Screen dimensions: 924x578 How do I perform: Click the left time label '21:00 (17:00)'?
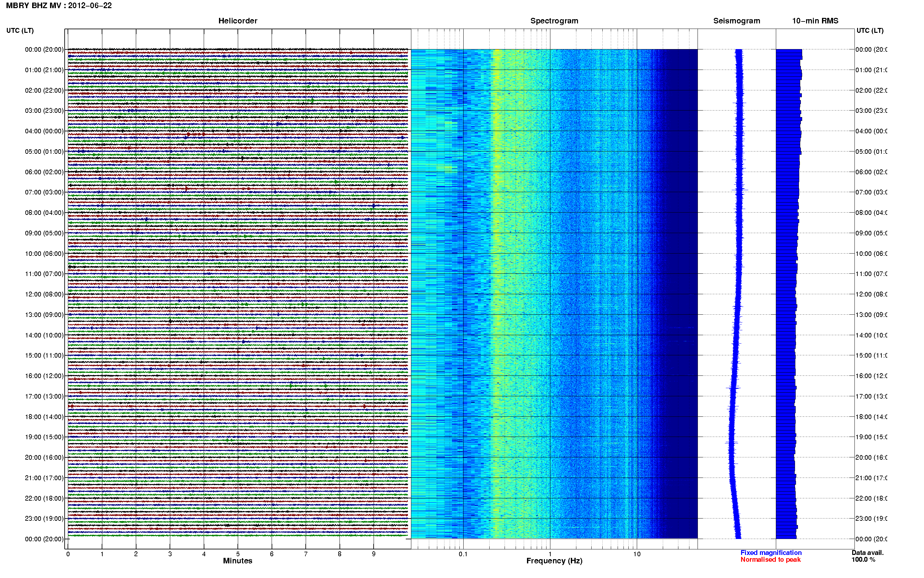tap(44, 478)
